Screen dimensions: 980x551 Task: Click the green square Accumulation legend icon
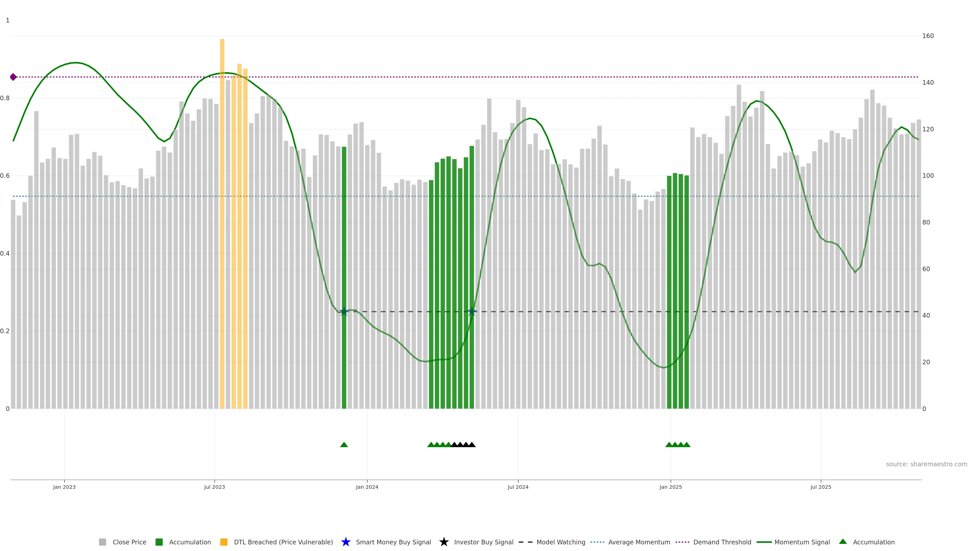coord(159,542)
